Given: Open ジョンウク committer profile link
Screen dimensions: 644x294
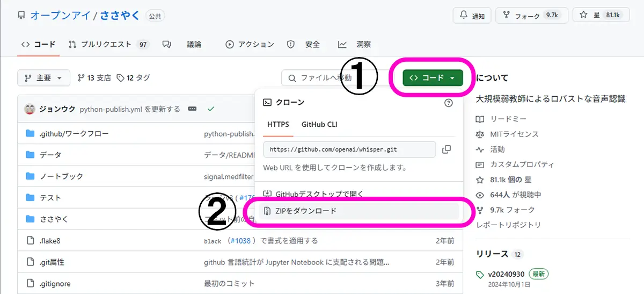Looking at the screenshot, I should tap(57, 109).
